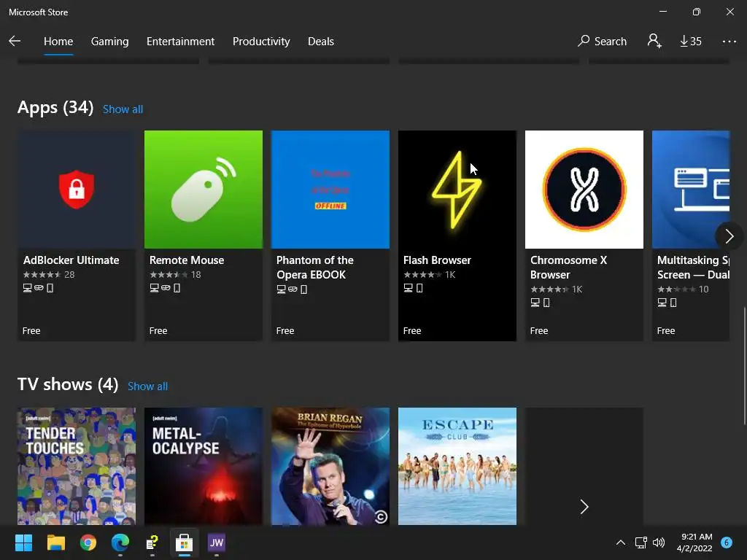
Task: Click Remote Mouse star rating 18
Action: coord(175,274)
